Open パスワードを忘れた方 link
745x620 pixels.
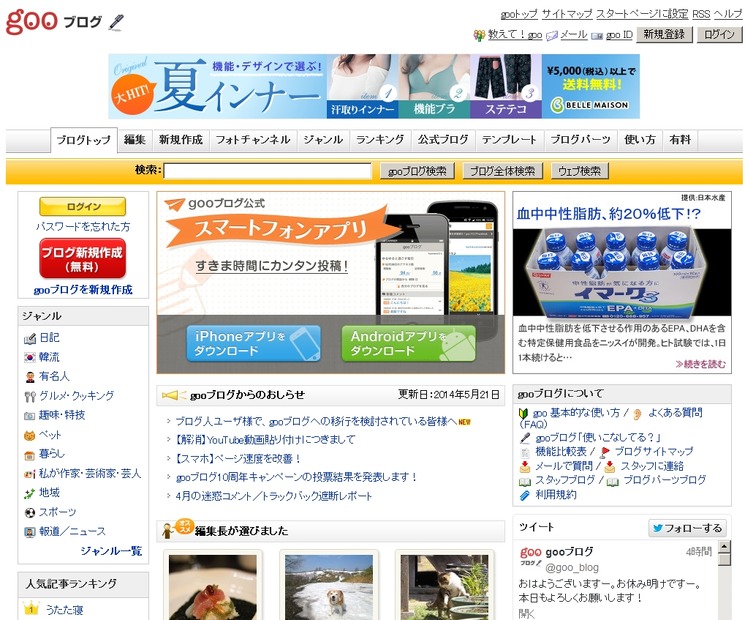pos(83,227)
